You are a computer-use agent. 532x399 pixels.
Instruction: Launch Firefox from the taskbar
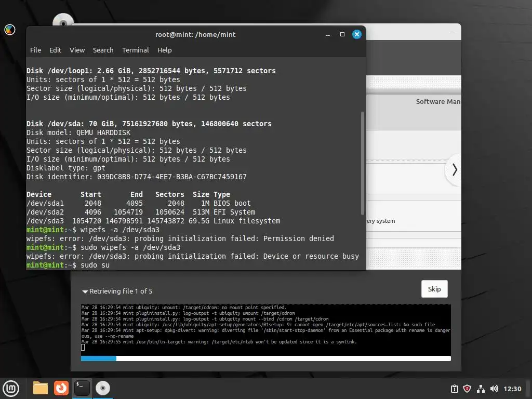coord(61,388)
